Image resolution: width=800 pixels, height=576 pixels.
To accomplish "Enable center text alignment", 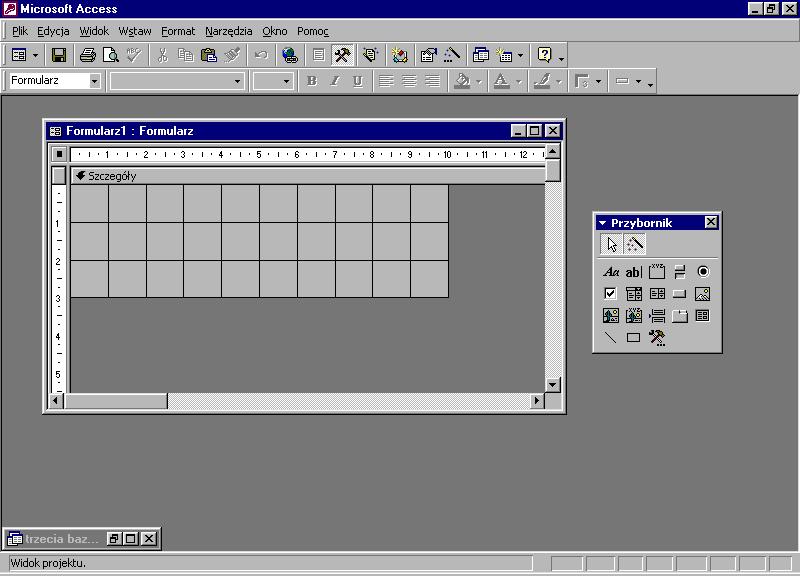I will 409,81.
